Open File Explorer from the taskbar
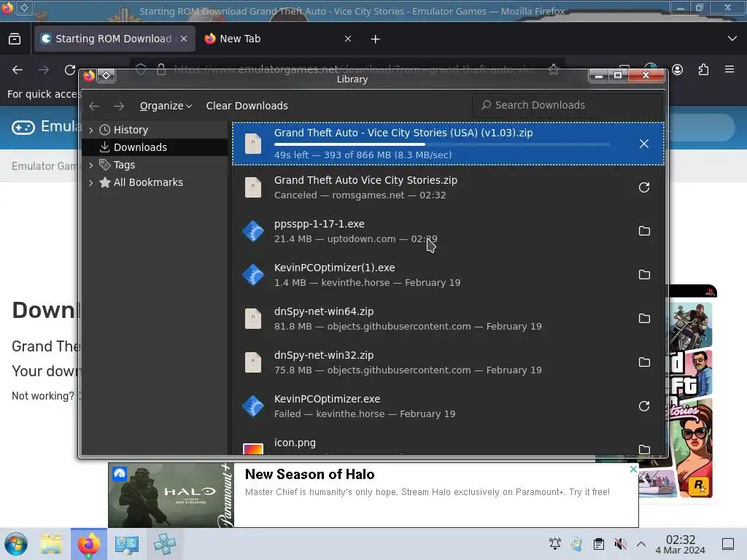Screen dimensions: 747x560 coord(51,544)
